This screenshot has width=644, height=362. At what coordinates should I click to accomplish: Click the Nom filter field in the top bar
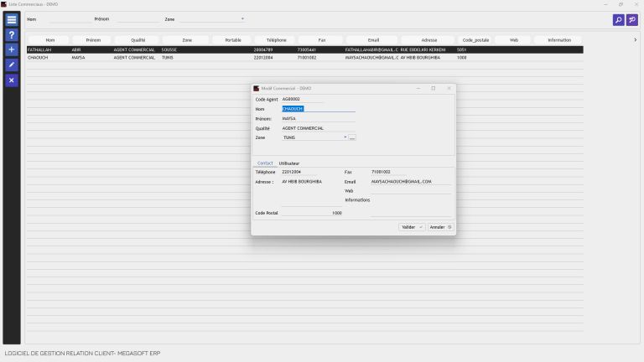(70, 19)
